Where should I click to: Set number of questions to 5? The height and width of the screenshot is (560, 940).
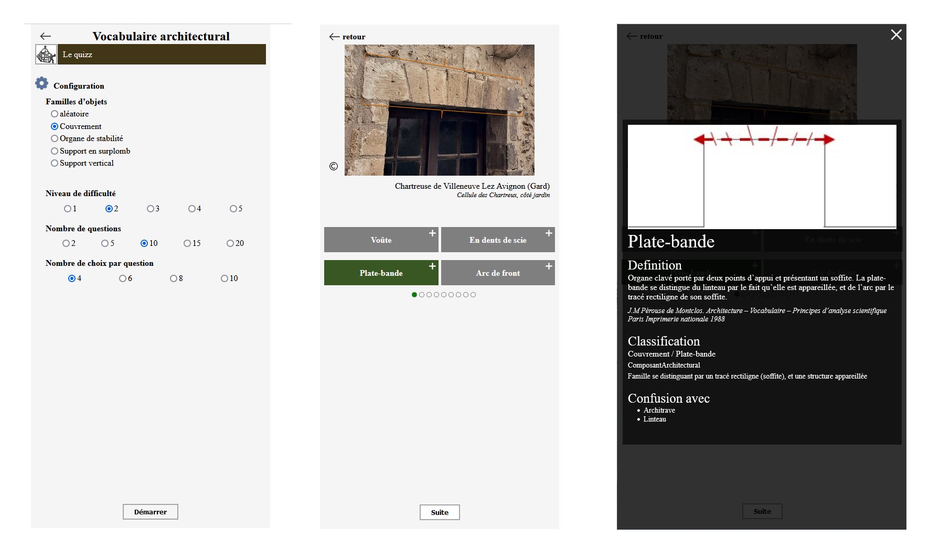[x=105, y=243]
